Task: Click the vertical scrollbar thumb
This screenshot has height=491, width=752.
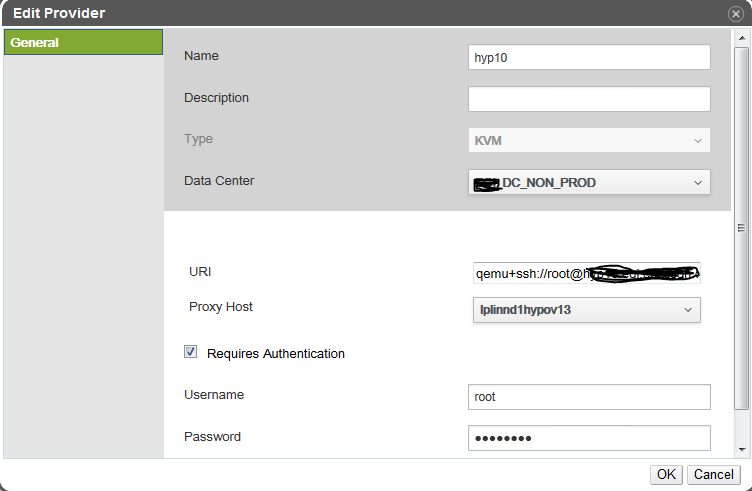Action: click(x=741, y=228)
